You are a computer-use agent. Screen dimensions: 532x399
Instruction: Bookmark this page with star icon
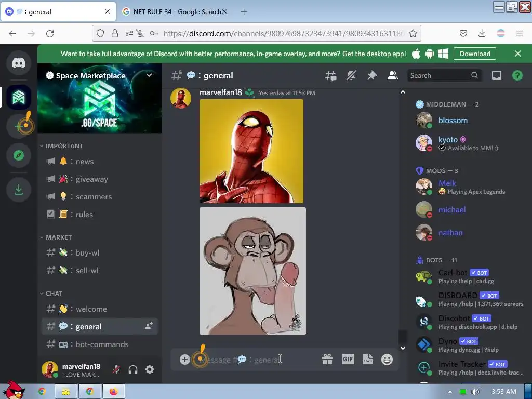tap(413, 33)
